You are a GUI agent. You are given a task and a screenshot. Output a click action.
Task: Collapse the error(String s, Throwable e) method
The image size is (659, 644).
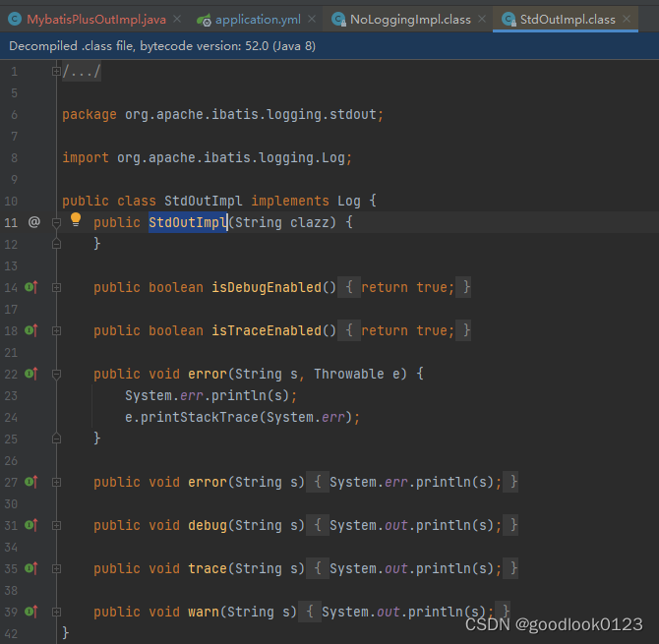[56, 374]
